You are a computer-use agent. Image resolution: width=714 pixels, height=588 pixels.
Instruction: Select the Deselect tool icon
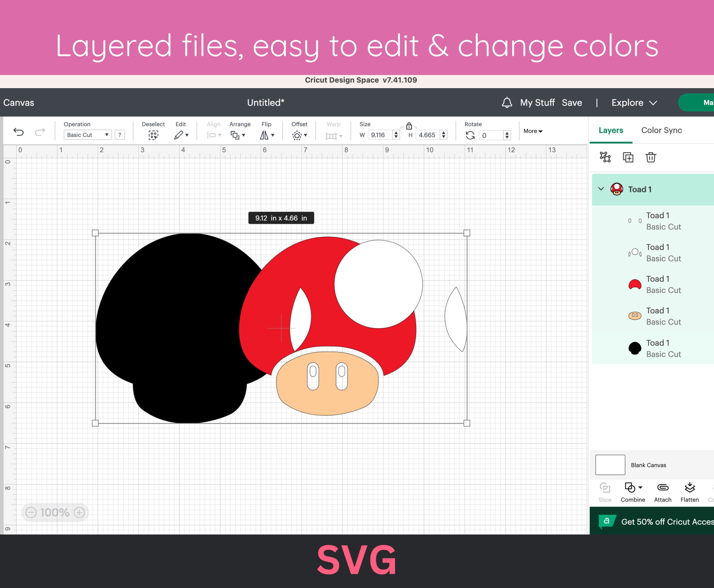[x=153, y=135]
